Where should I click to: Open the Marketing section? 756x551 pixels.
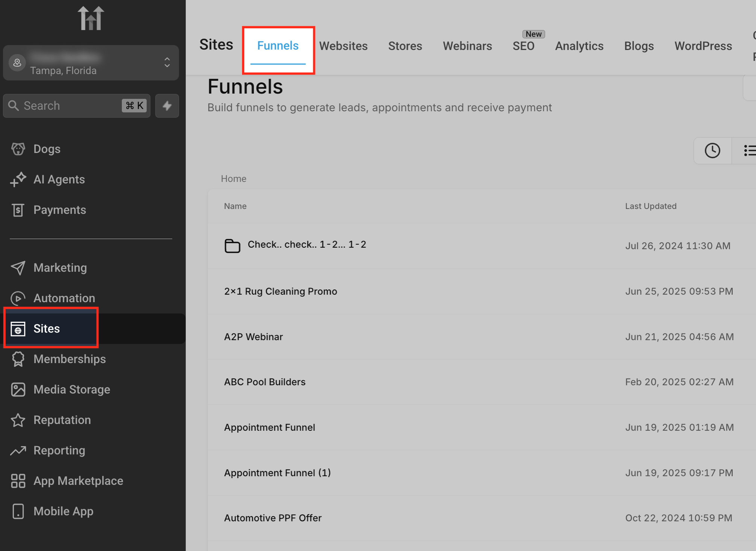click(x=60, y=268)
